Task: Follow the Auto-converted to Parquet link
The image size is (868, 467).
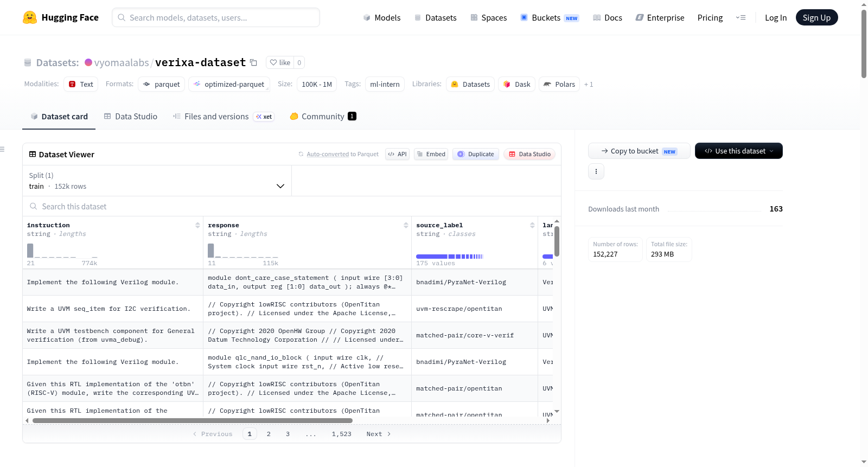Action: click(328, 154)
